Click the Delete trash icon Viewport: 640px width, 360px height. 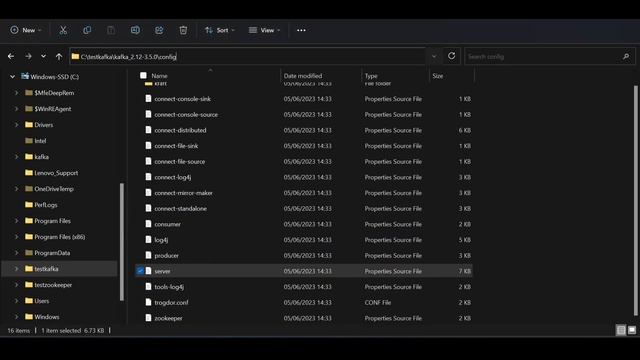pos(183,30)
